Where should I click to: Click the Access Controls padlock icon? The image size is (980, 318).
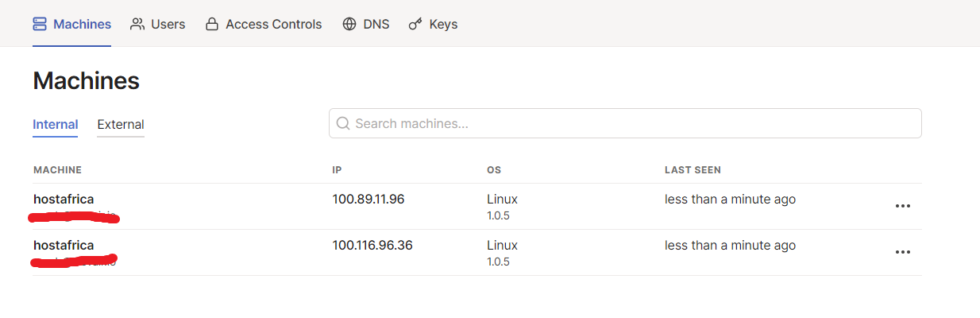click(x=212, y=24)
